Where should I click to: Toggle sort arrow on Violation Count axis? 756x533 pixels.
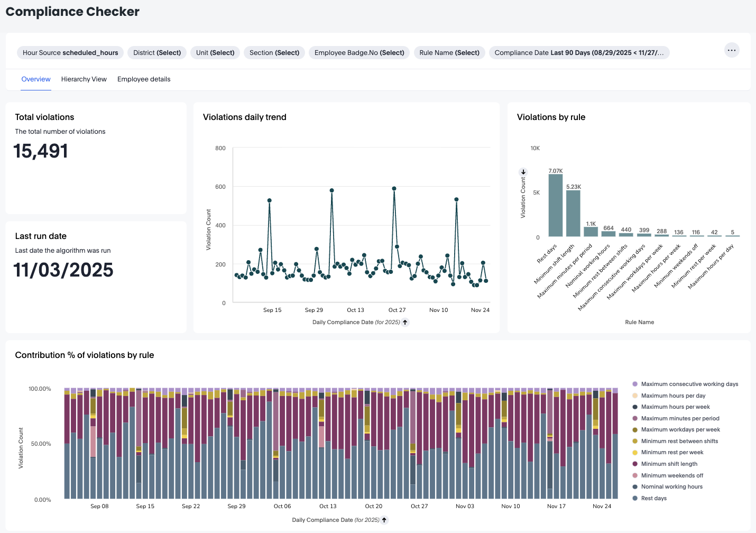[x=523, y=172]
